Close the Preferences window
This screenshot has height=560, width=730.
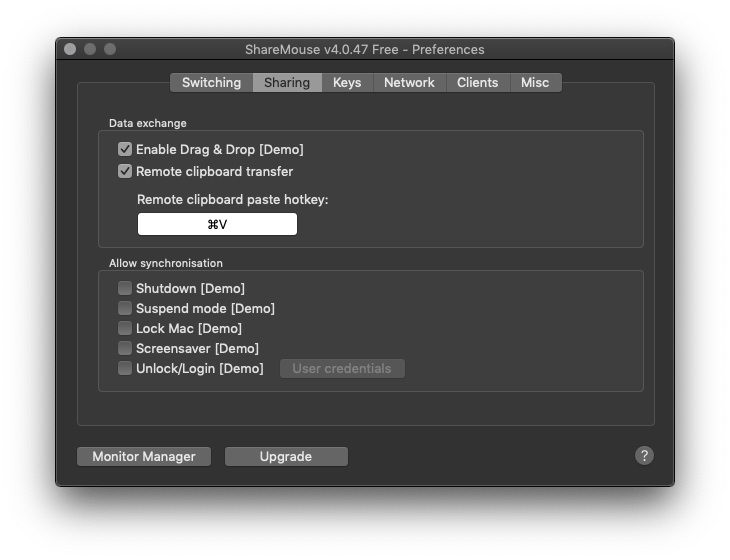pos(70,49)
